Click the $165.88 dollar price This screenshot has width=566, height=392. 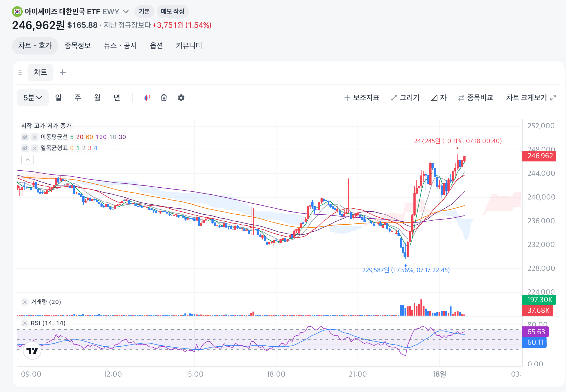82,25
